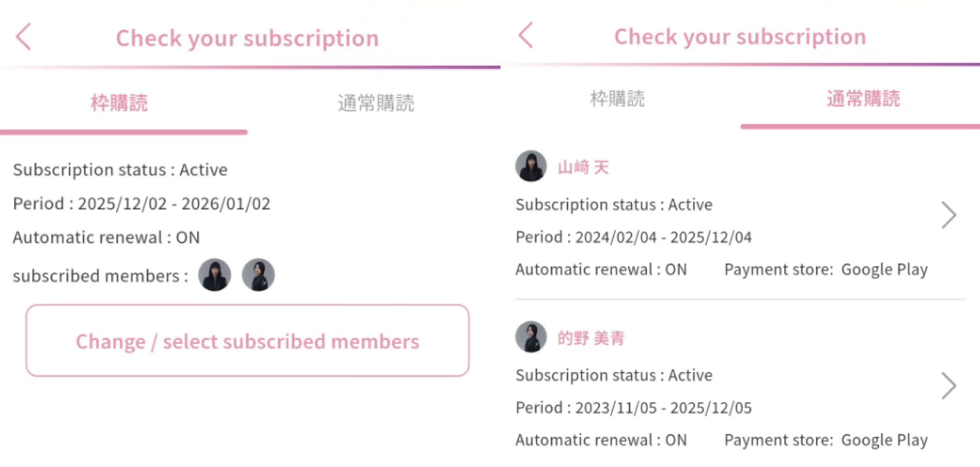Switch to the greyed-out 通常購読 tab

tap(376, 103)
